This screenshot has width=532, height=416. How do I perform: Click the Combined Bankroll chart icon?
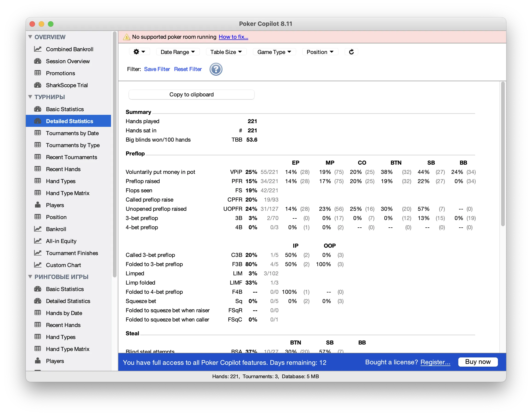[x=38, y=49]
